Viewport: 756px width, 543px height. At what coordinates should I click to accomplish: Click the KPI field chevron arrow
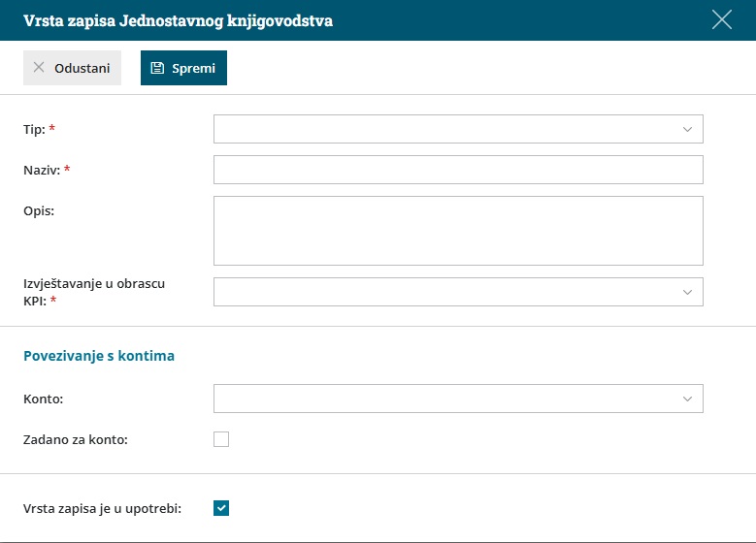(687, 292)
